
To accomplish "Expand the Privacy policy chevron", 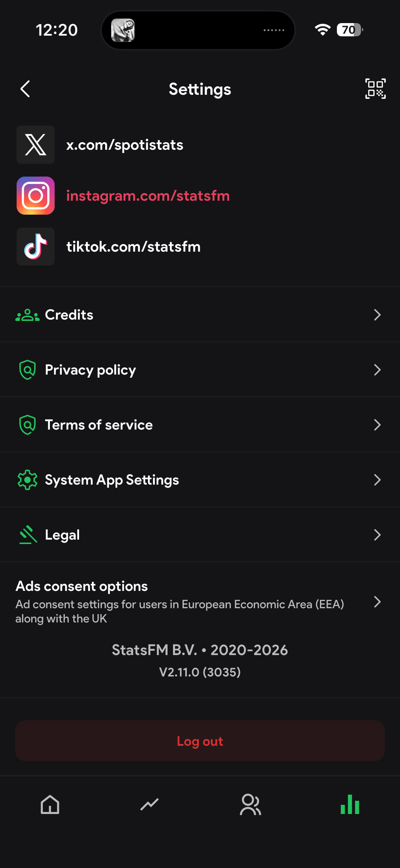I will (x=377, y=370).
